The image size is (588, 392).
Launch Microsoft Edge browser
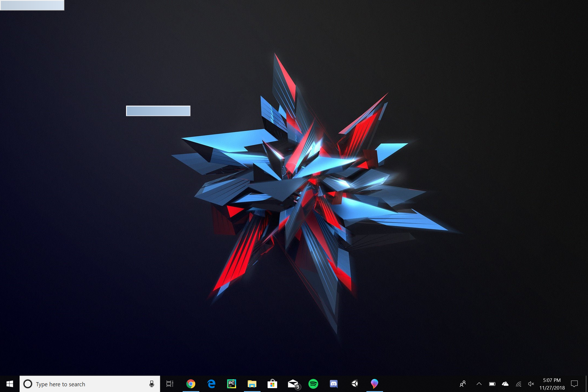point(211,384)
